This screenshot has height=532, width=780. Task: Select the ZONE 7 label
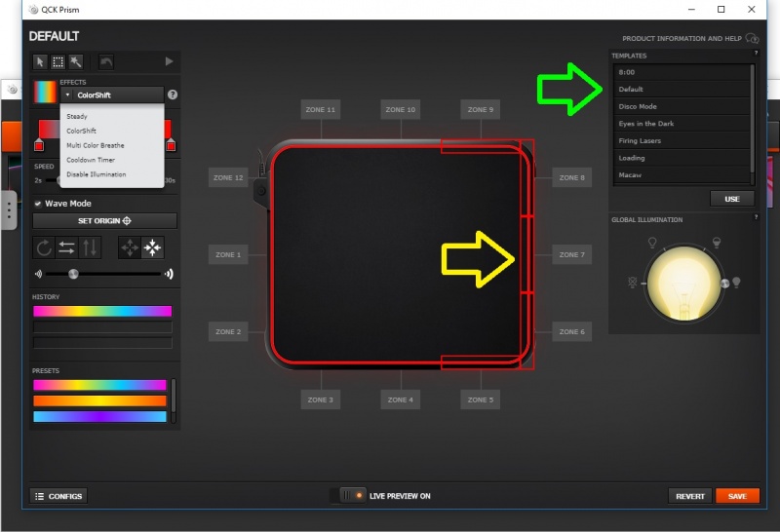point(571,254)
